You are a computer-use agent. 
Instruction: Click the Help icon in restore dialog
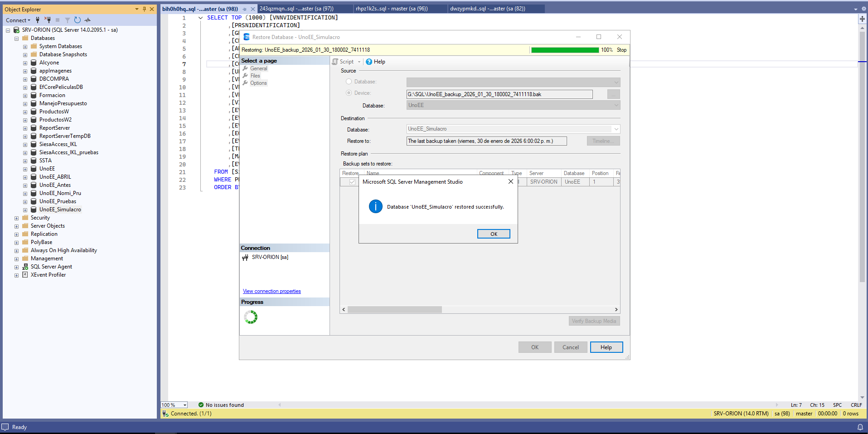(x=369, y=62)
